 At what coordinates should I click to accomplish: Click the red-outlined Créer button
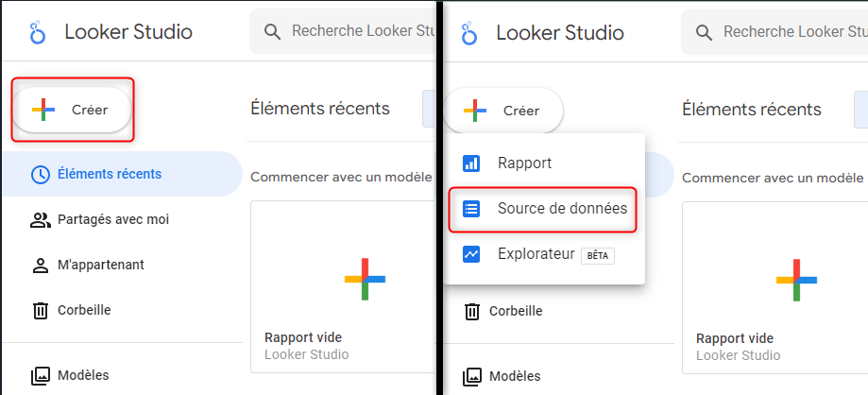click(72, 110)
